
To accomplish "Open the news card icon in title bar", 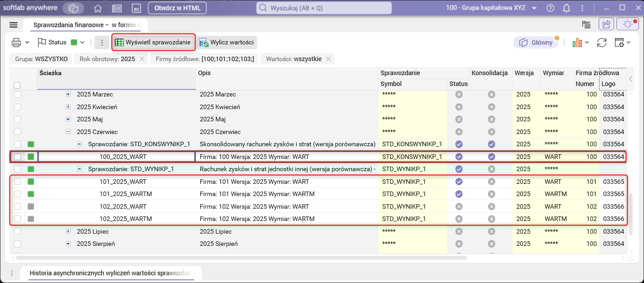I will (117, 8).
